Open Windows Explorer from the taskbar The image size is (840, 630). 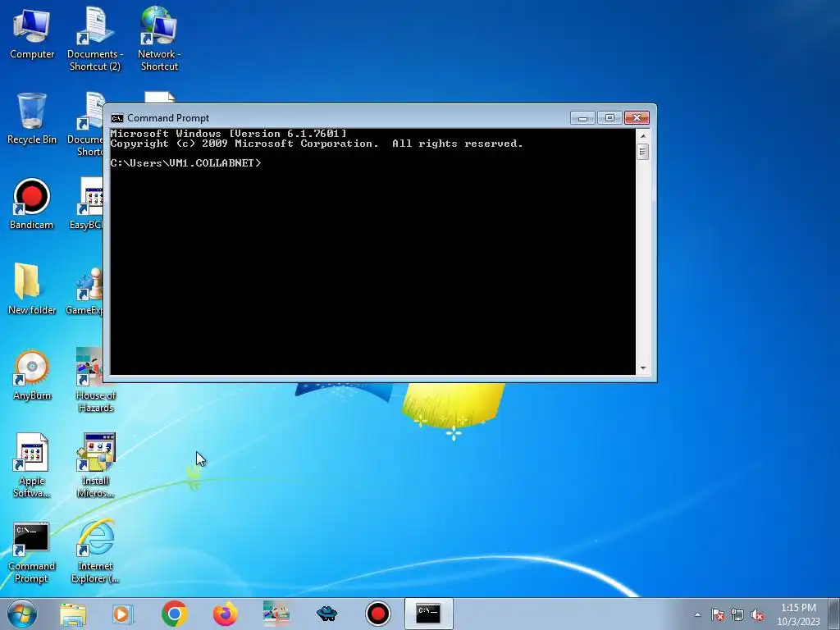tap(73, 614)
